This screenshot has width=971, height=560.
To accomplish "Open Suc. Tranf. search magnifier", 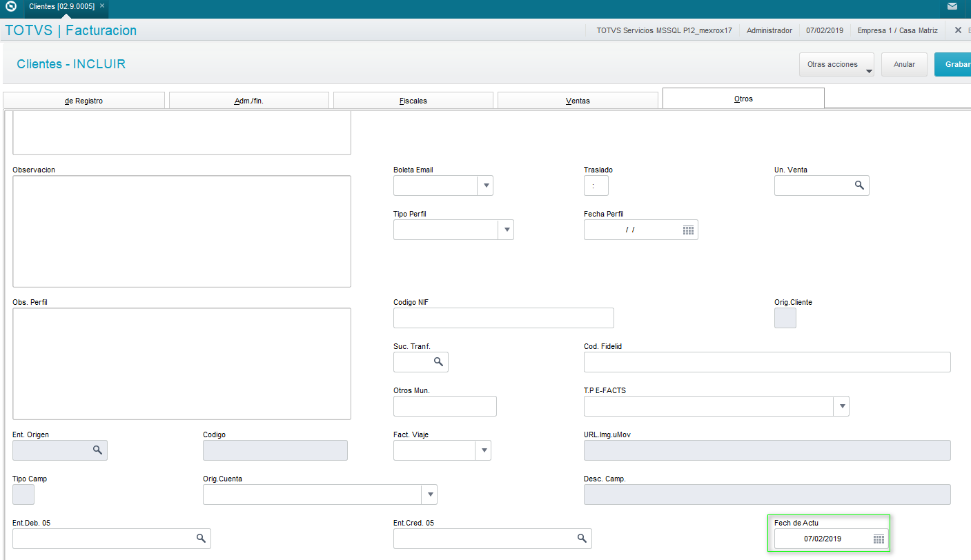I will tap(438, 362).
